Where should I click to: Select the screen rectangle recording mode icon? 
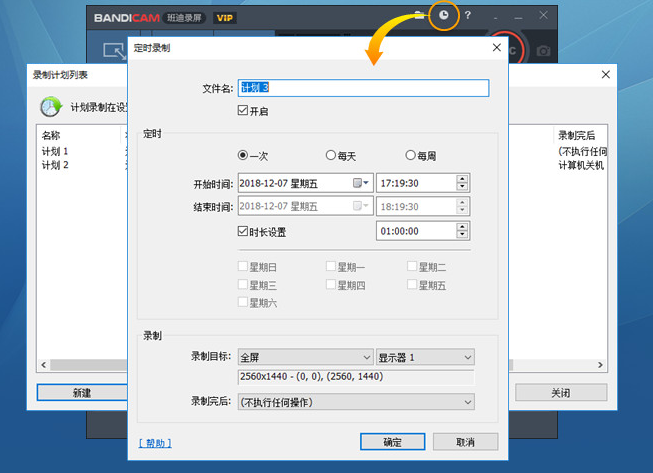114,52
